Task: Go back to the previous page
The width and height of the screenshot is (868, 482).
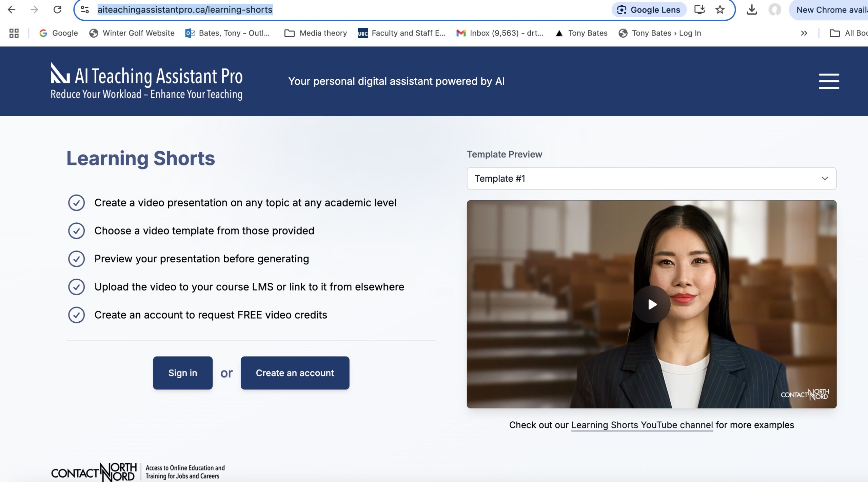Action: click(12, 9)
